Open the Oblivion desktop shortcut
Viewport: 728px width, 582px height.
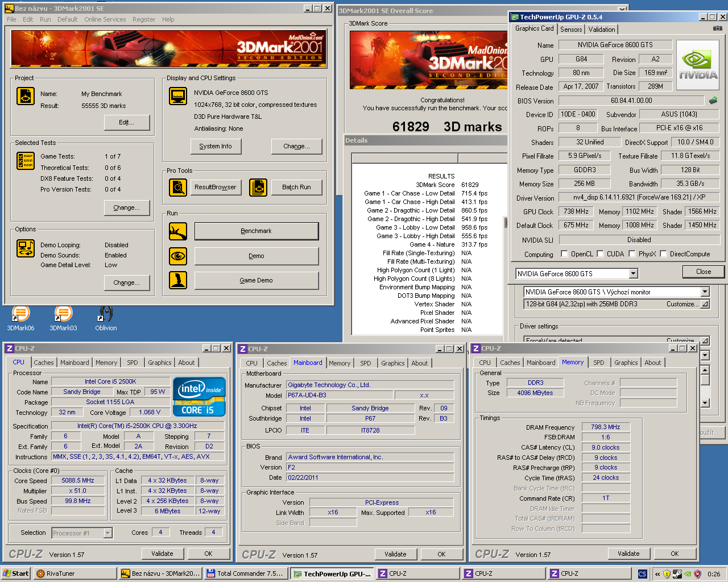[x=106, y=319]
